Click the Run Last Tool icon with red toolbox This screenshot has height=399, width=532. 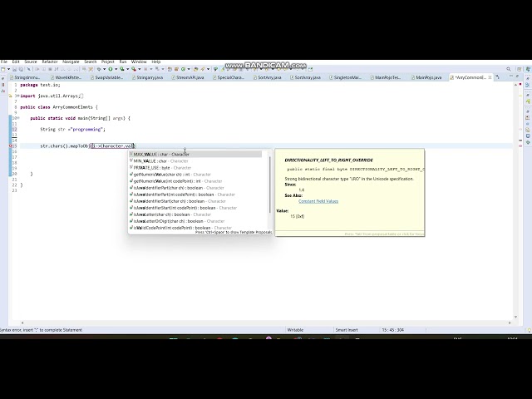[134, 69]
